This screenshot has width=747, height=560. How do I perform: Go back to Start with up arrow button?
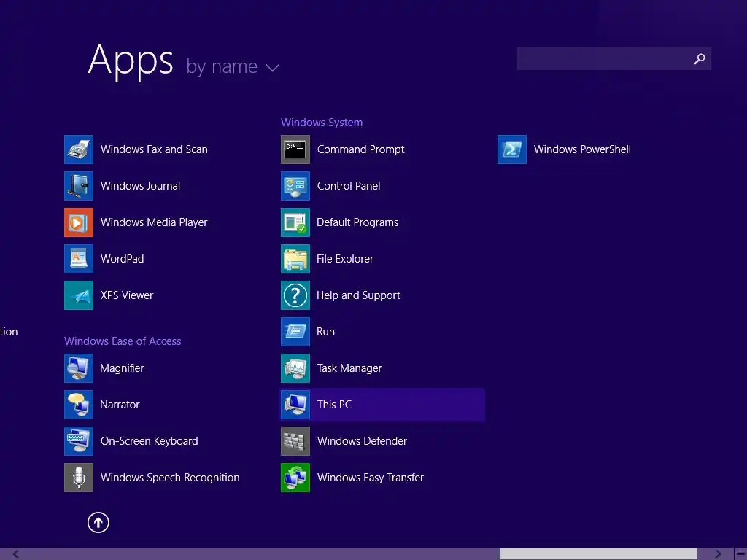98,522
